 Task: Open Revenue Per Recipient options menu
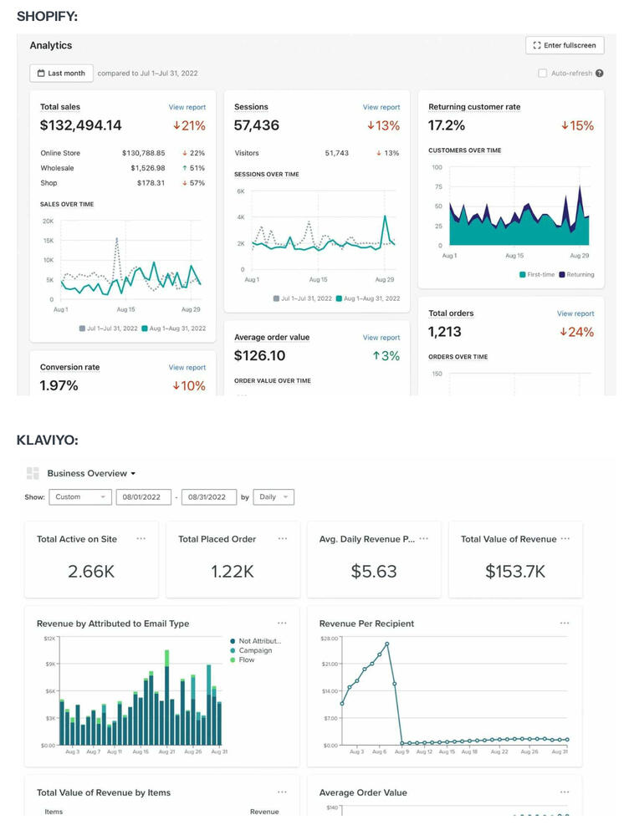(565, 624)
